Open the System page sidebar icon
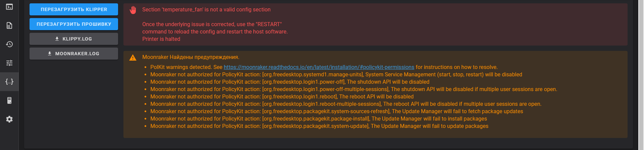This screenshot has height=150, width=644. point(9,100)
